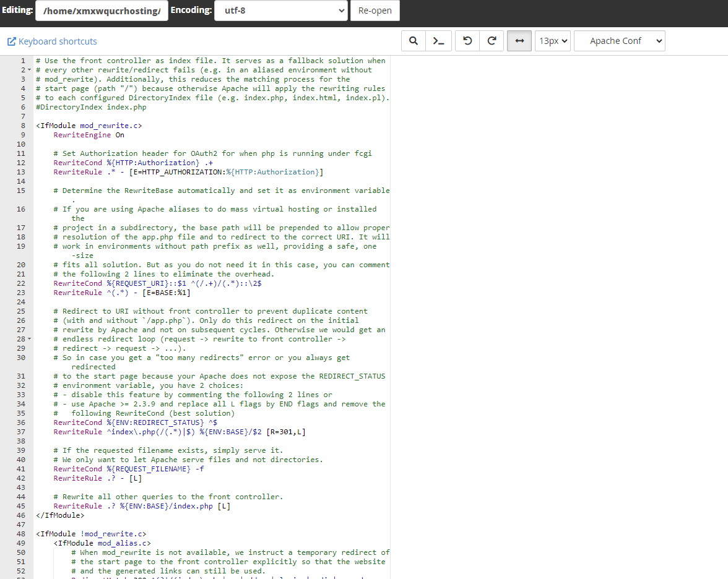Undo the last edit
This screenshot has height=579, width=728.
point(467,41)
